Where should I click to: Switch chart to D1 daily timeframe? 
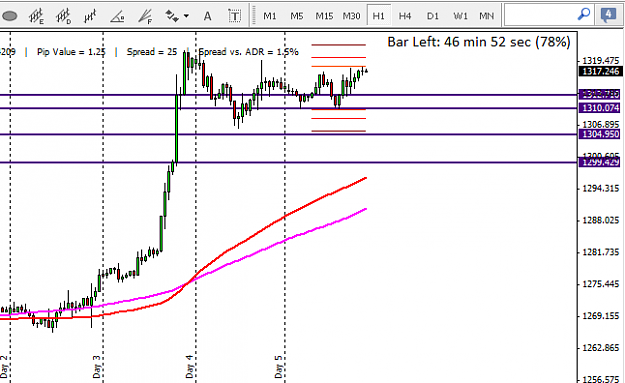click(432, 16)
